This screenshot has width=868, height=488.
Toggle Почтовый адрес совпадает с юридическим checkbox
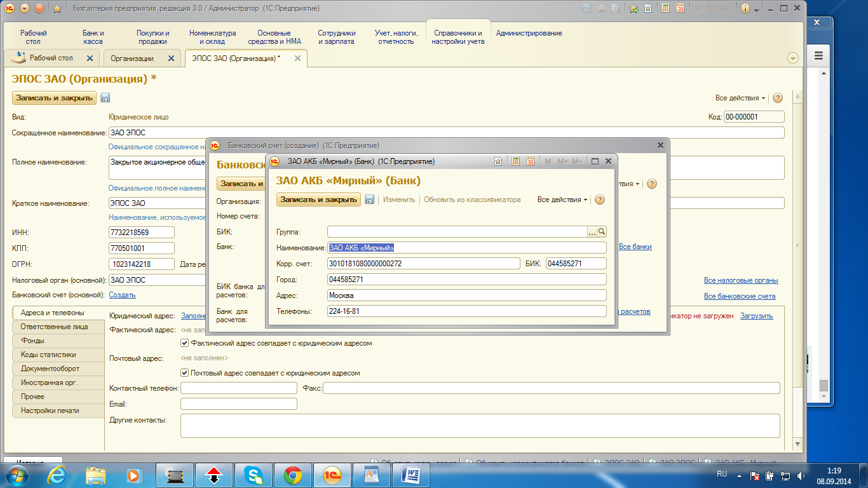coord(185,373)
